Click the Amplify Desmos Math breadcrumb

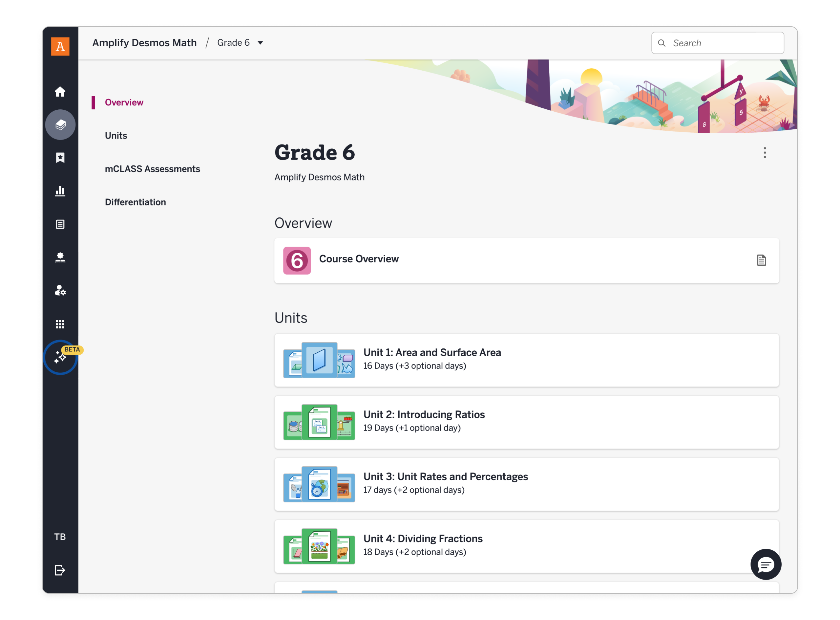pyautogui.click(x=145, y=43)
